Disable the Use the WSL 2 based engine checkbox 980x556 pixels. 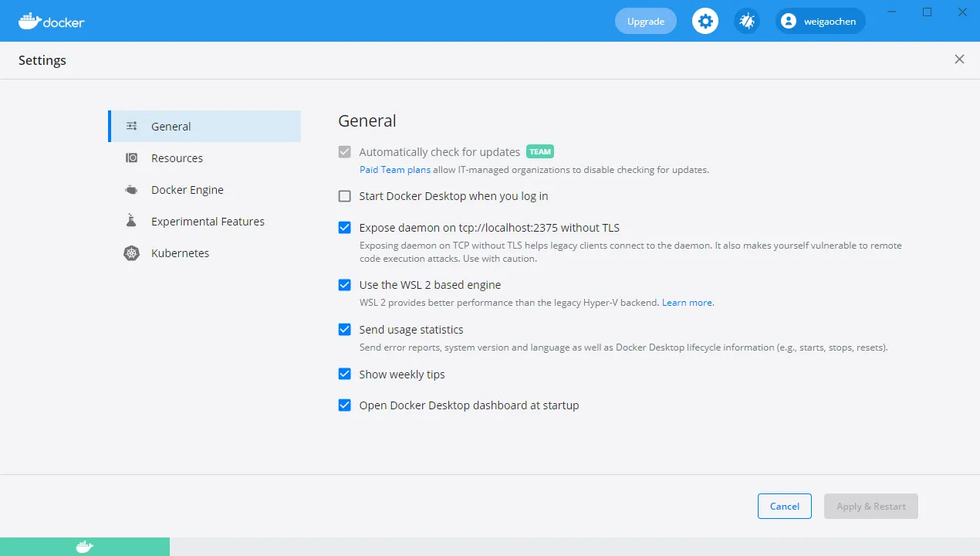(x=345, y=285)
